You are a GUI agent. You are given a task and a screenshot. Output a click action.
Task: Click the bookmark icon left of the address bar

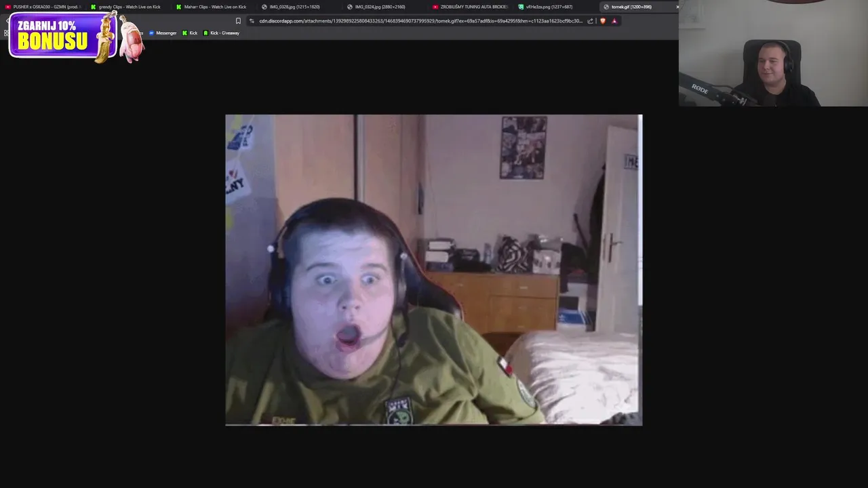point(238,21)
